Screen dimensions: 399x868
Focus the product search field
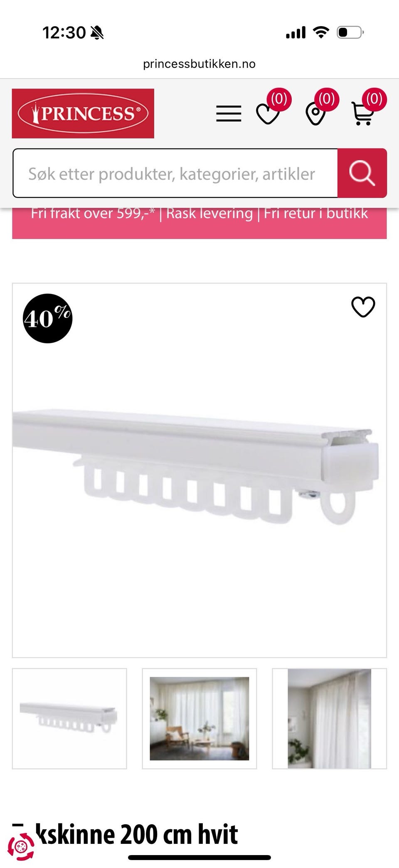coord(175,173)
